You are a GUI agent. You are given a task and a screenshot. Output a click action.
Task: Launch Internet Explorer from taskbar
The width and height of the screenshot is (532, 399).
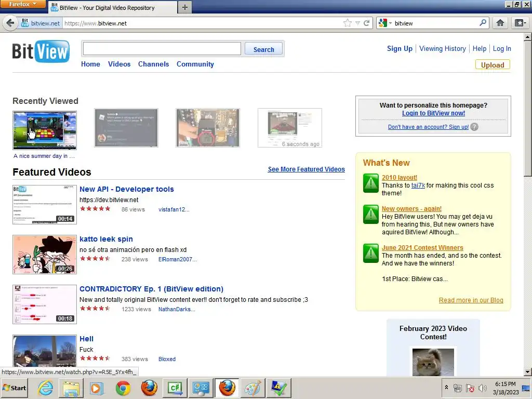click(x=46, y=388)
